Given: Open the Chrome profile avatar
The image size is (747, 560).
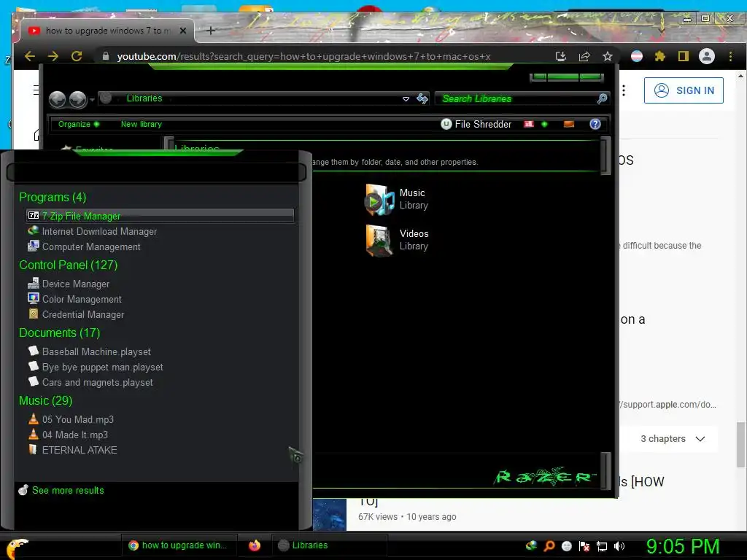Looking at the screenshot, I should [x=706, y=56].
